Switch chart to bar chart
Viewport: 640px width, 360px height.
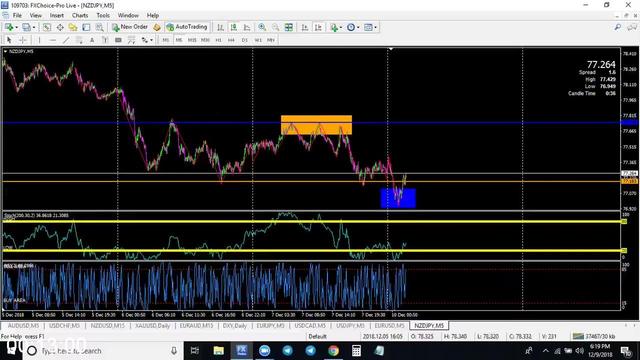pyautogui.click(x=220, y=27)
